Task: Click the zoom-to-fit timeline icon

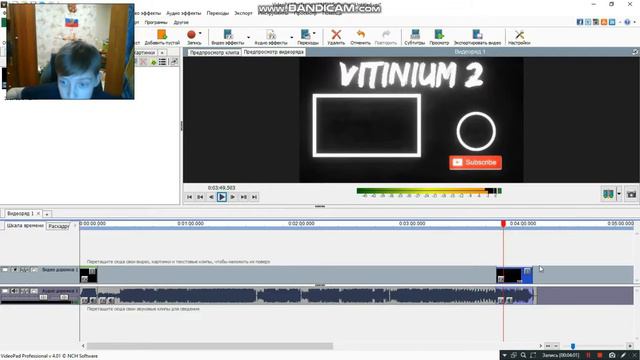Action: (548, 346)
